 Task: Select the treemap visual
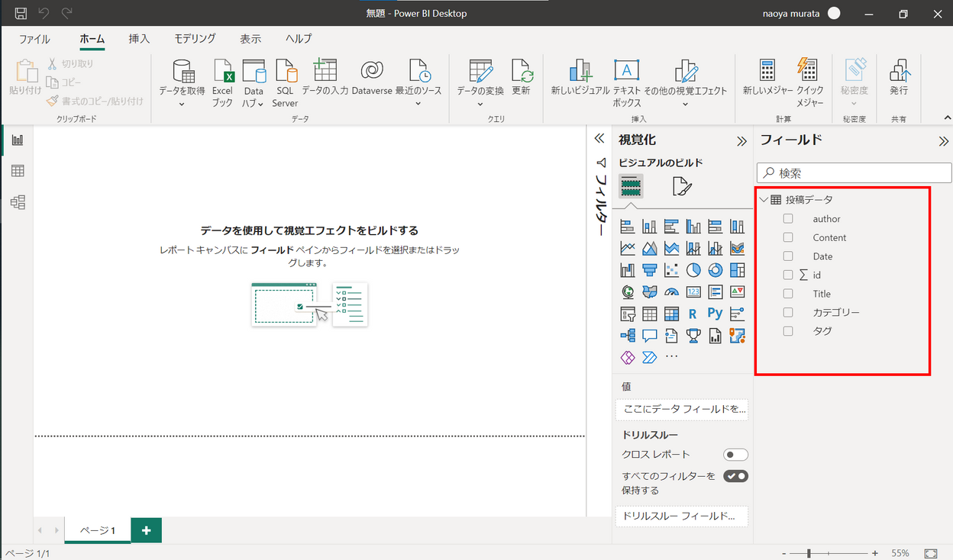737,270
